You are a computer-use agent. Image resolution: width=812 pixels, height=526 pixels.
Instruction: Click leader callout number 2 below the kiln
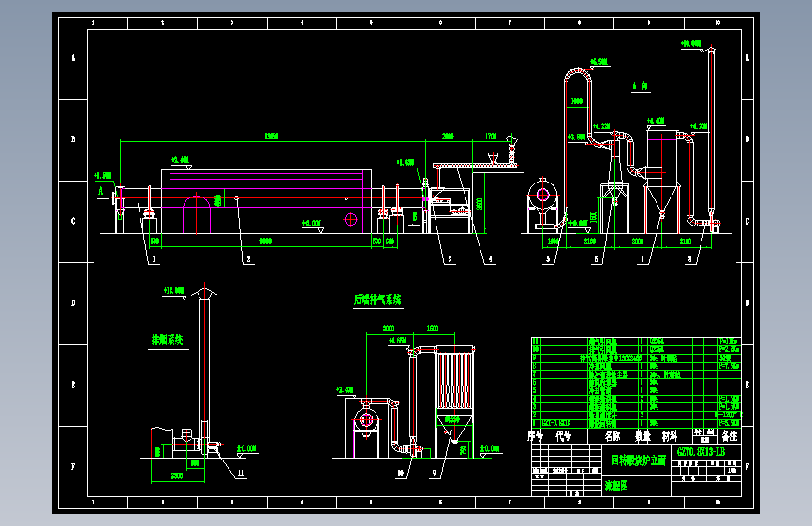tap(248, 259)
